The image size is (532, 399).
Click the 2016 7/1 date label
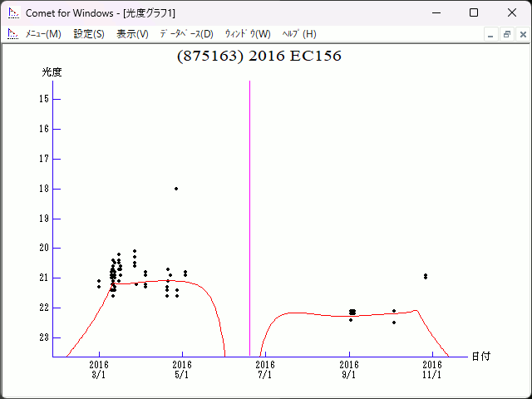pyautogui.click(x=265, y=370)
